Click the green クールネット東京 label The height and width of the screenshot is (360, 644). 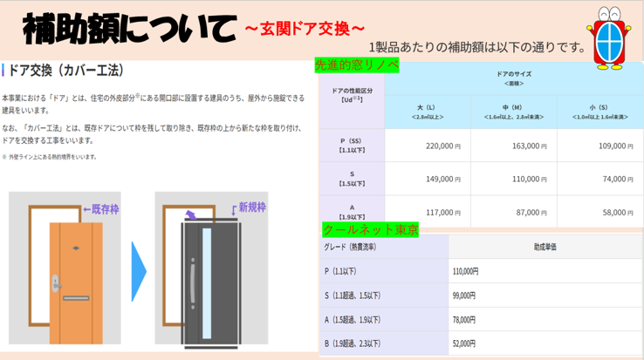point(370,229)
